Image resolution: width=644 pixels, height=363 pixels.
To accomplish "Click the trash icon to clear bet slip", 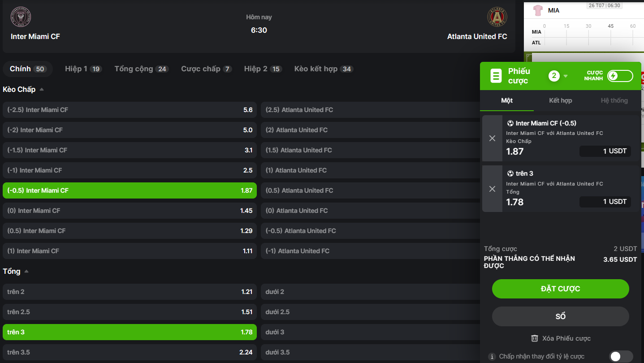I will (534, 338).
